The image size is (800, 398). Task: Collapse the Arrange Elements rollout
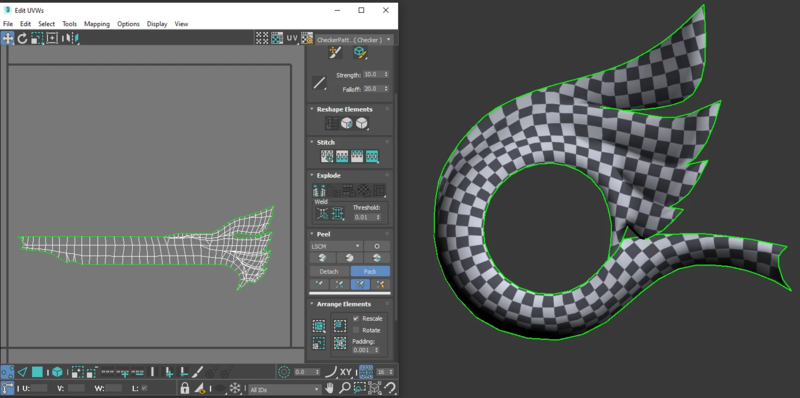(312, 304)
